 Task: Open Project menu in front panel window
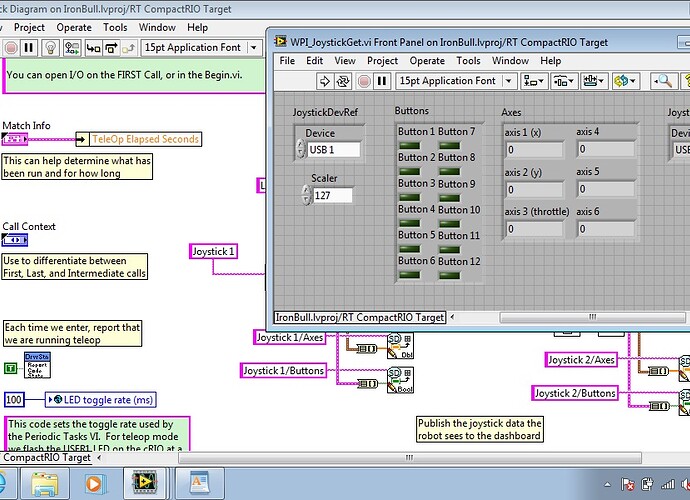tap(382, 61)
